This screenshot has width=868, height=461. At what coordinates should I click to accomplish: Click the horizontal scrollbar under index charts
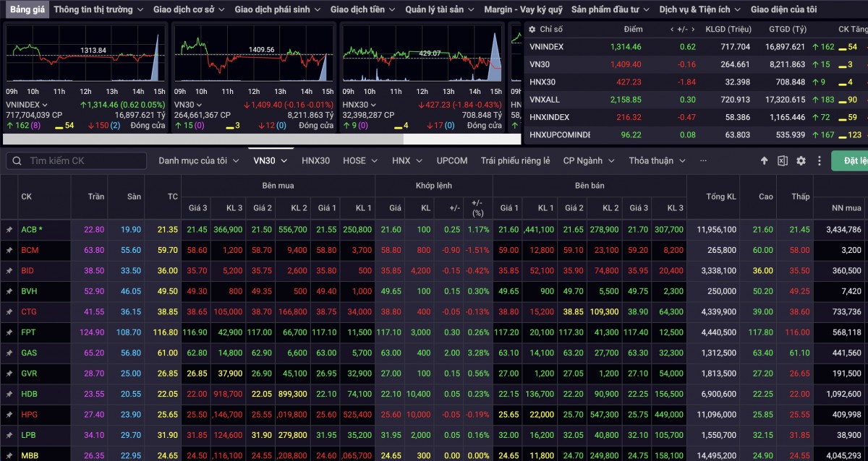coord(203,139)
